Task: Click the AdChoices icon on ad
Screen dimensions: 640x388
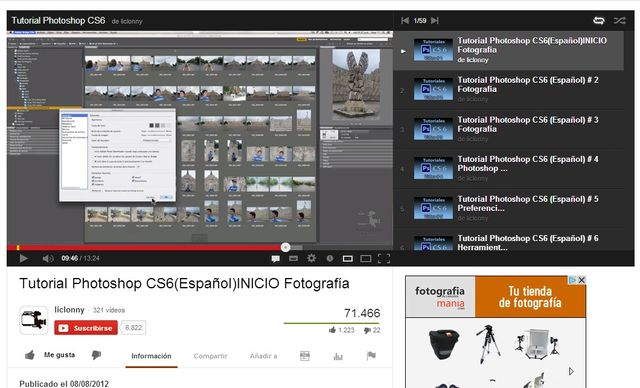Action: 573,280
